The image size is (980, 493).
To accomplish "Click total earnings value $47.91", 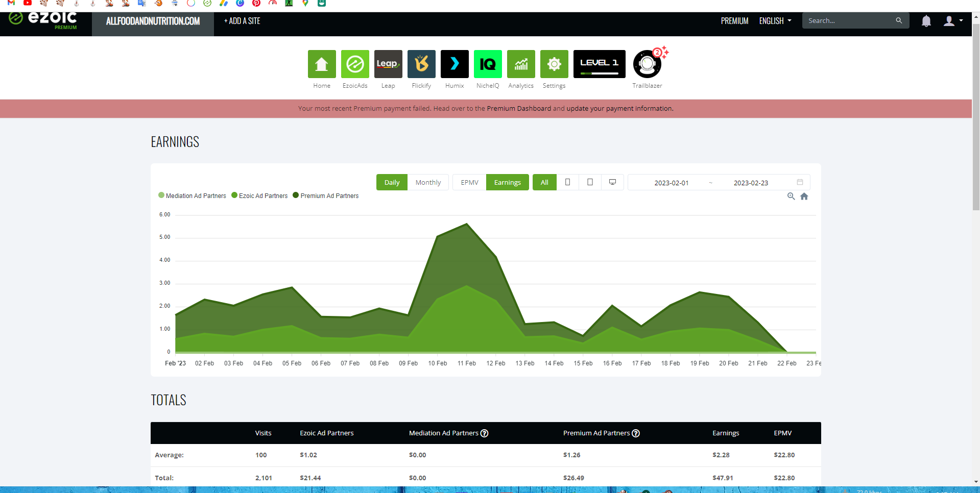I will coord(723,478).
